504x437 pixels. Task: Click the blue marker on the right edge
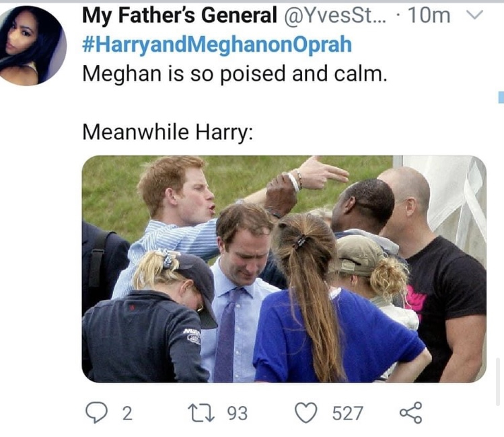point(501,98)
